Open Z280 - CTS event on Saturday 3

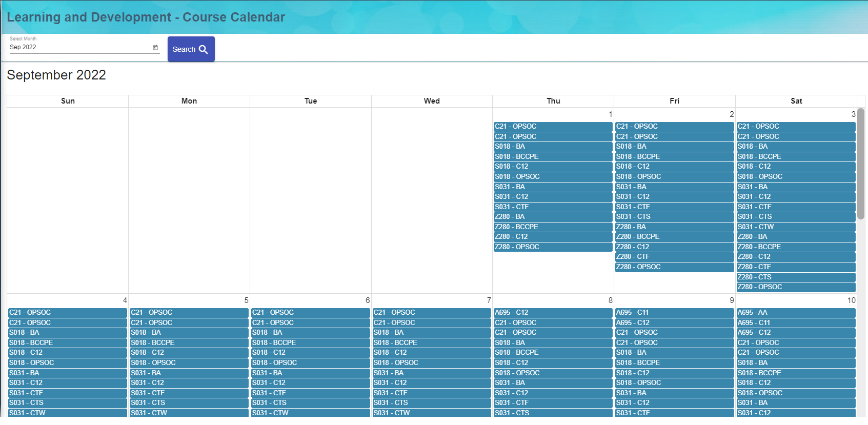pos(796,277)
